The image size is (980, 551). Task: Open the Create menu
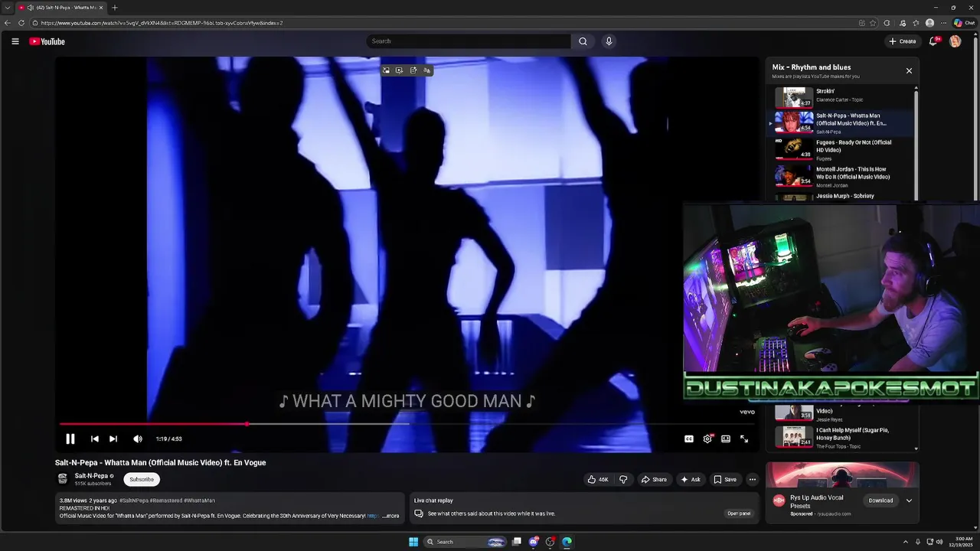point(903,41)
